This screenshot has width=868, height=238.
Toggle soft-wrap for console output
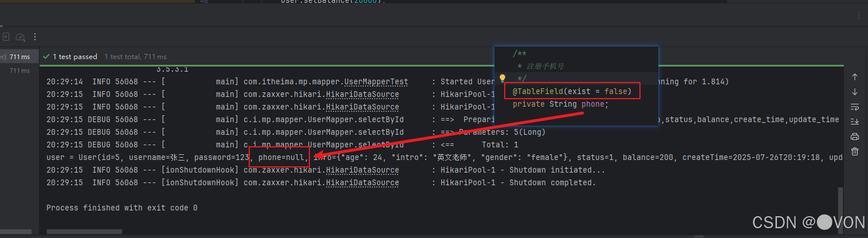855,107
